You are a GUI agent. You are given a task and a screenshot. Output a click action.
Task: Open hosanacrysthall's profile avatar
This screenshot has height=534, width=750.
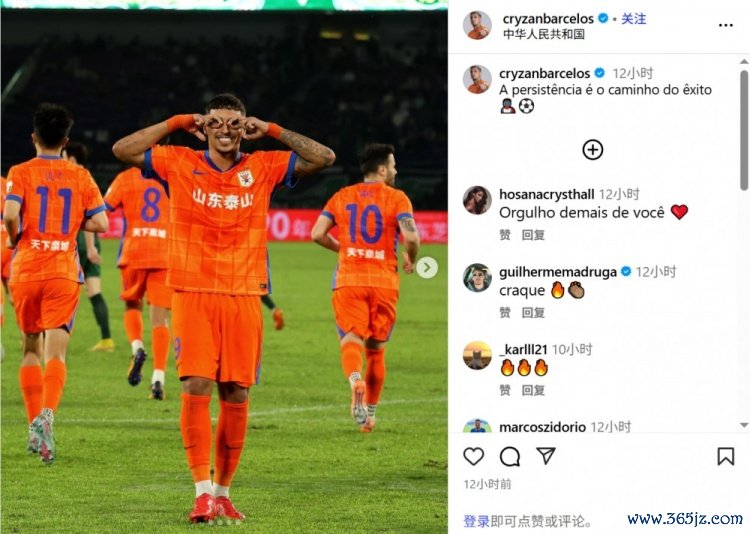tap(477, 200)
